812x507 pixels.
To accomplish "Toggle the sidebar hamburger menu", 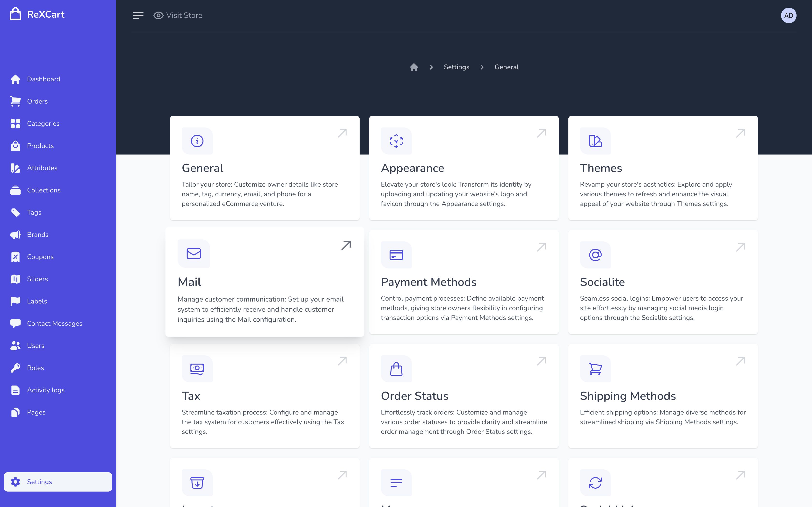I will tap(138, 15).
